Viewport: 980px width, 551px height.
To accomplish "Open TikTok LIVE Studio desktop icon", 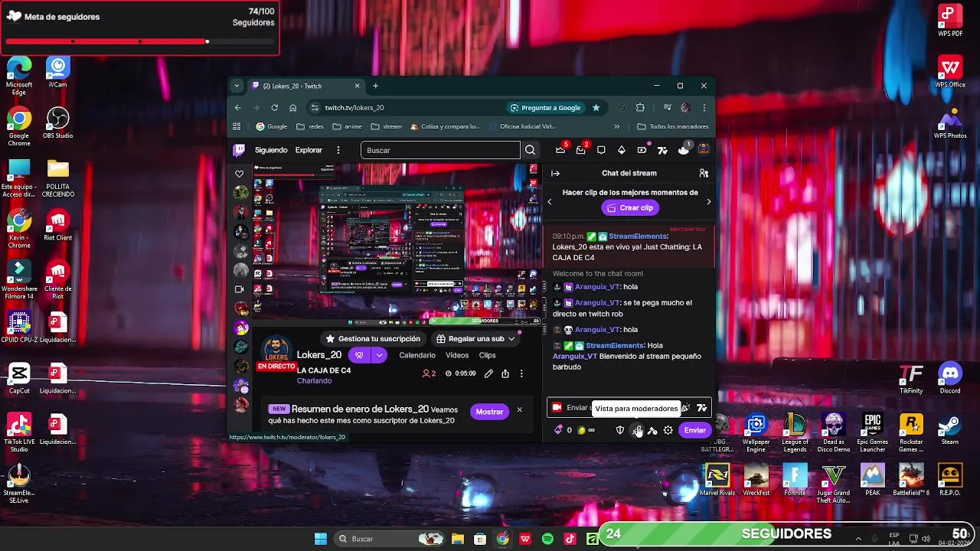I will (19, 433).
